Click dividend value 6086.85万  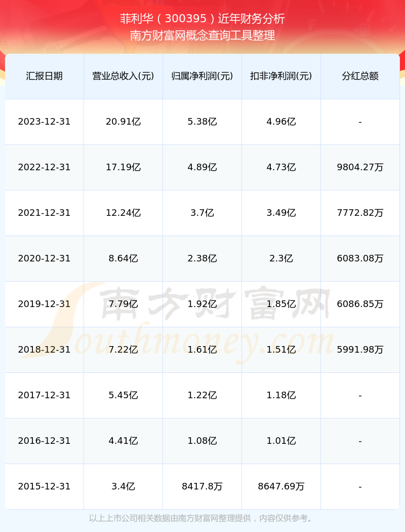[360, 304]
